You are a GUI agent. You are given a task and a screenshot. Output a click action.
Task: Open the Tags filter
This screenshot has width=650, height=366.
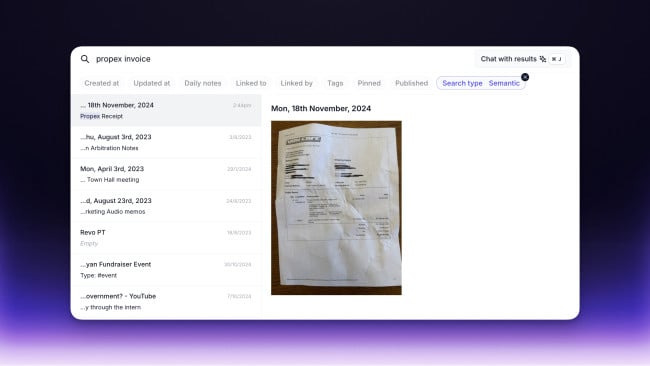pos(335,83)
